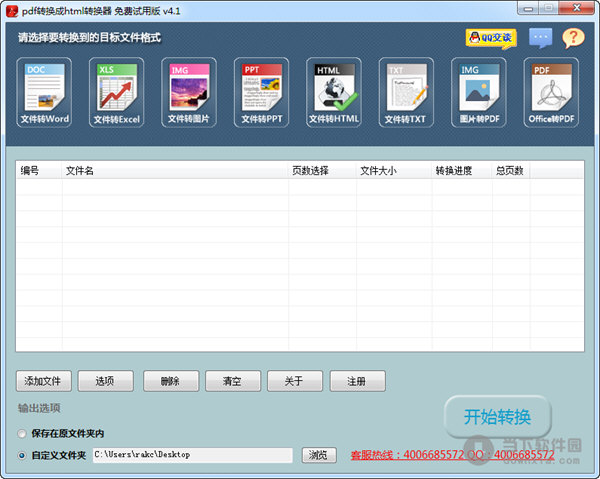
Task: Choose the 文件转HTML conversion icon
Action: point(334,92)
